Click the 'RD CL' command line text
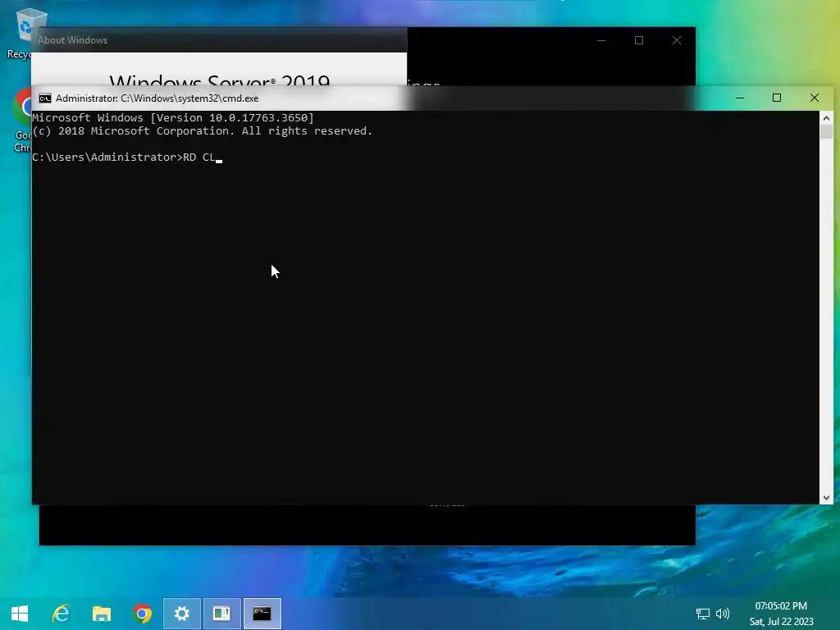 point(199,157)
